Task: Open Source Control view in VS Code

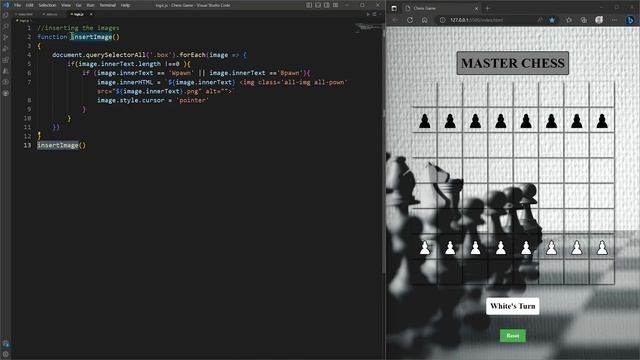Action: (6, 37)
